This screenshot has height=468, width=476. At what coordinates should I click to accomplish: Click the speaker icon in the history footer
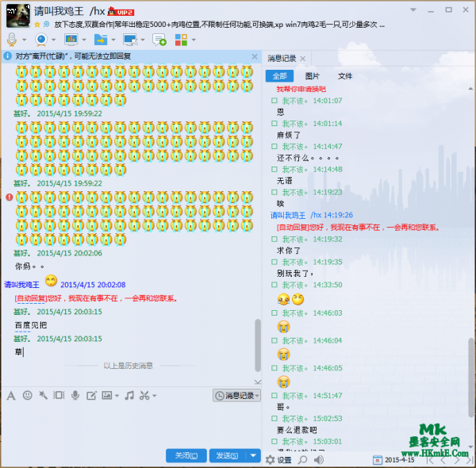pos(318,460)
